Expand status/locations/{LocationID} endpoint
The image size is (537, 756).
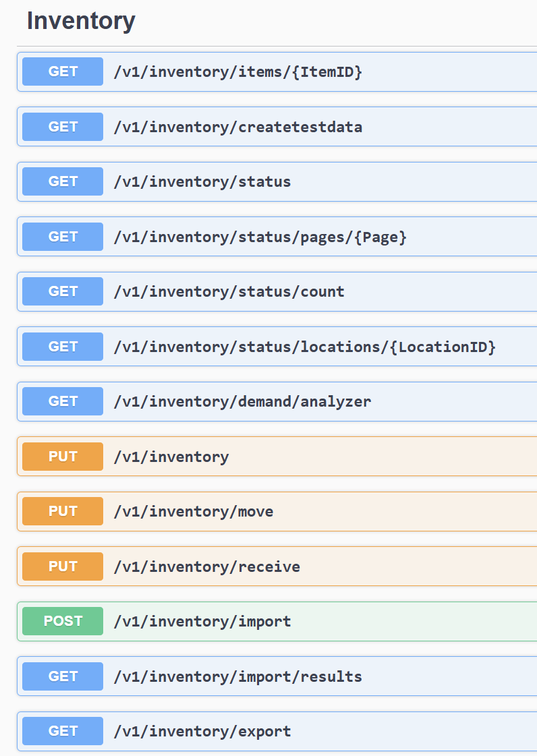pos(304,347)
